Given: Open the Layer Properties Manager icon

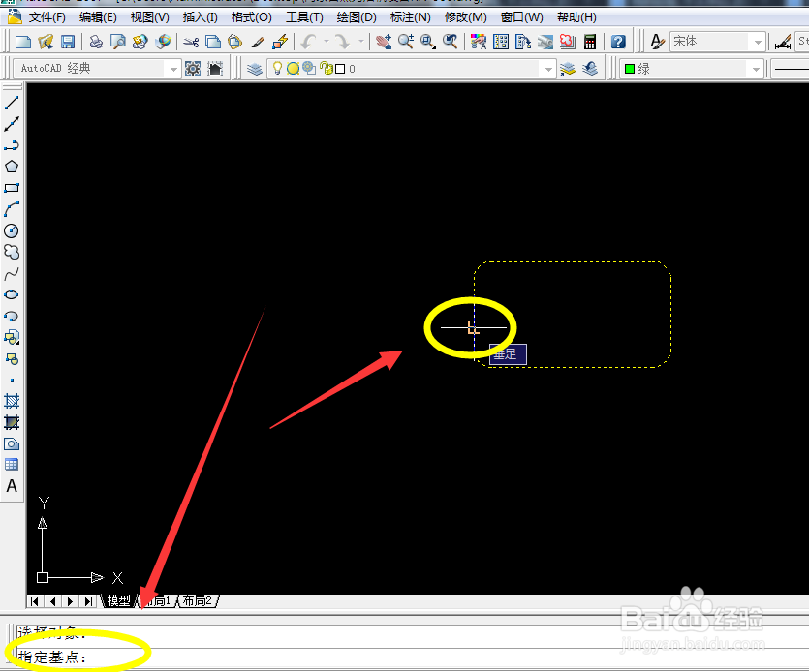Looking at the screenshot, I should pos(255,68).
